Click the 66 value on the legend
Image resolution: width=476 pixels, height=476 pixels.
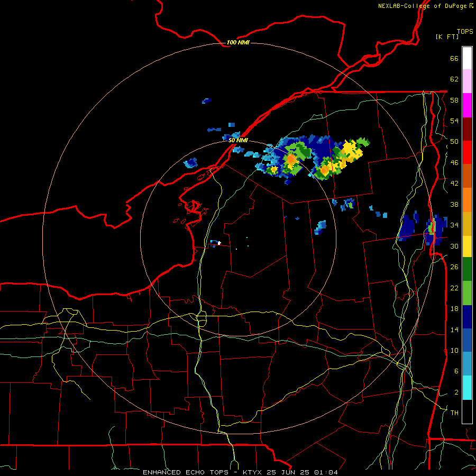pyautogui.click(x=454, y=58)
